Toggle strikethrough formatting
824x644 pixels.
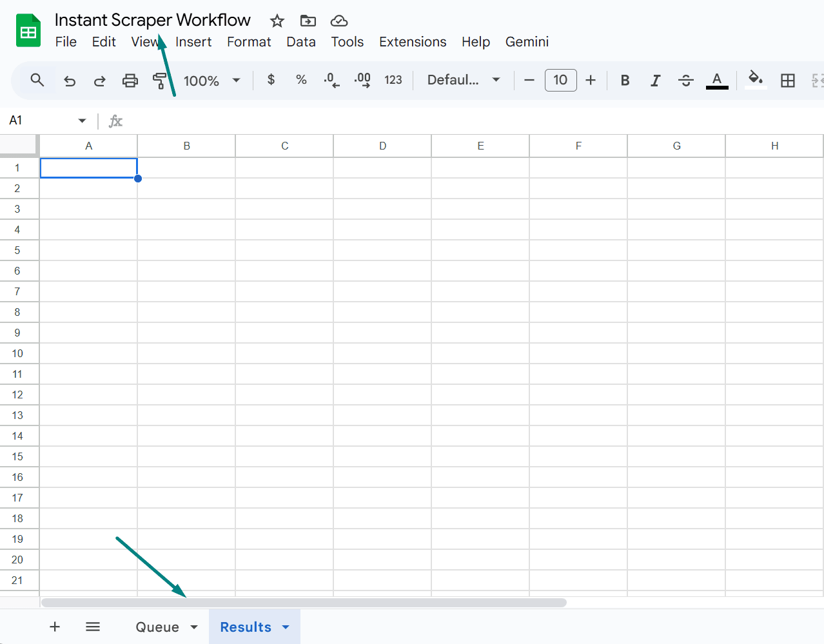tap(686, 80)
